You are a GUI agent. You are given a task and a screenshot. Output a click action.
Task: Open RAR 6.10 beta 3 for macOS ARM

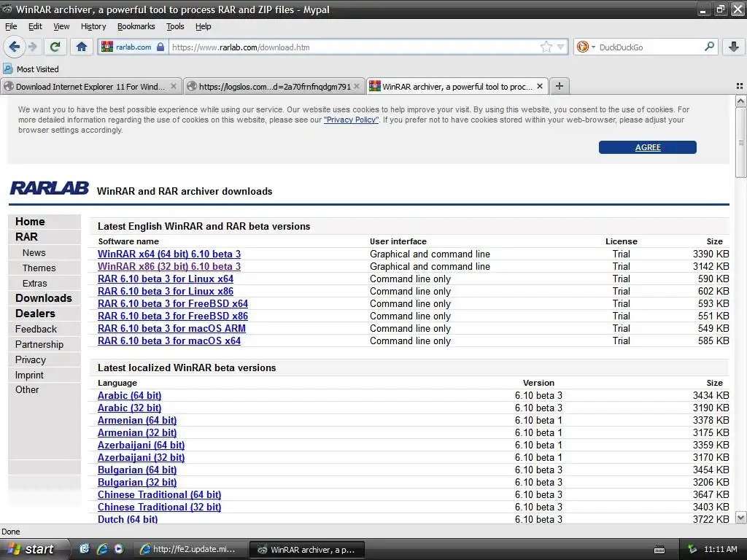tap(171, 328)
